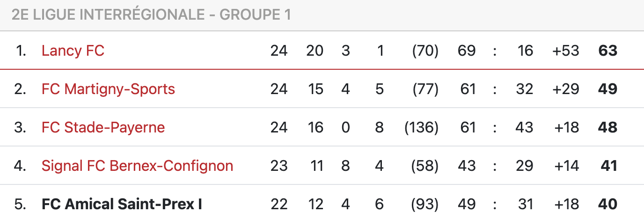Screen dimensions: 644x220
Task: Open the Lancy FC team link
Action: coord(73,51)
